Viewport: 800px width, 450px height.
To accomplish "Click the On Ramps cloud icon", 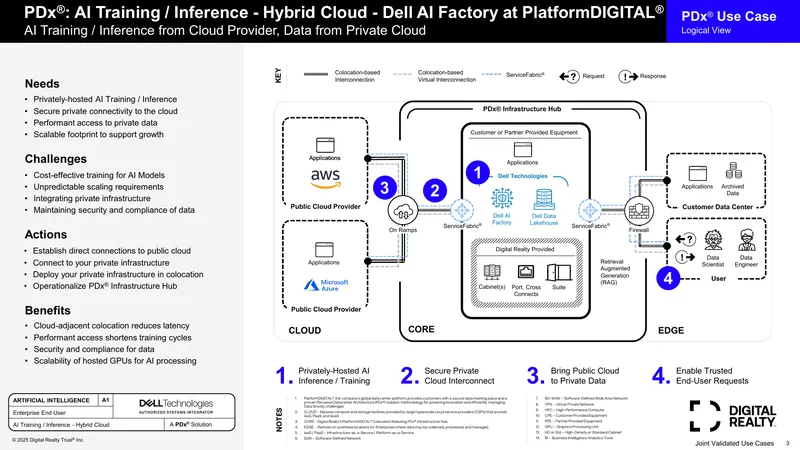I will click(x=403, y=210).
